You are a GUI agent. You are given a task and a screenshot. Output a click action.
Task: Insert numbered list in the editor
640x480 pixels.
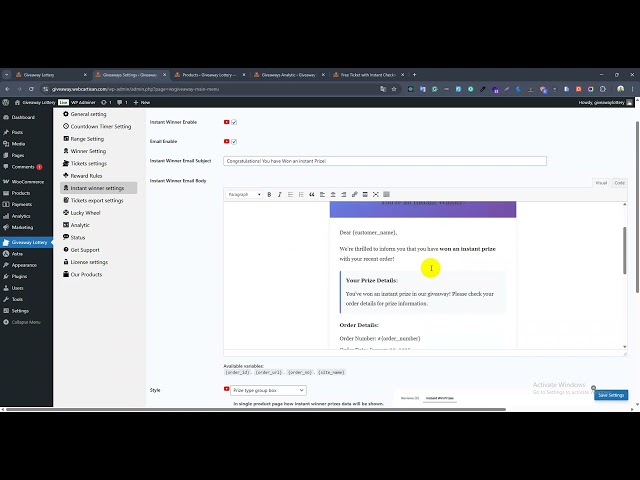[301, 195]
